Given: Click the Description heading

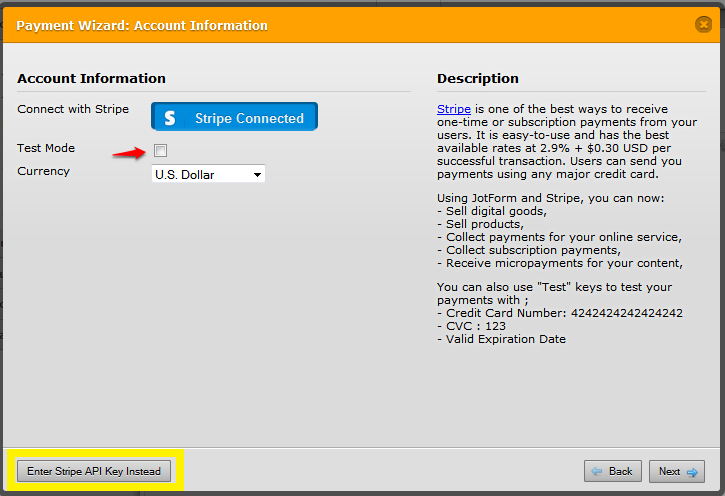Looking at the screenshot, I should coord(478,79).
